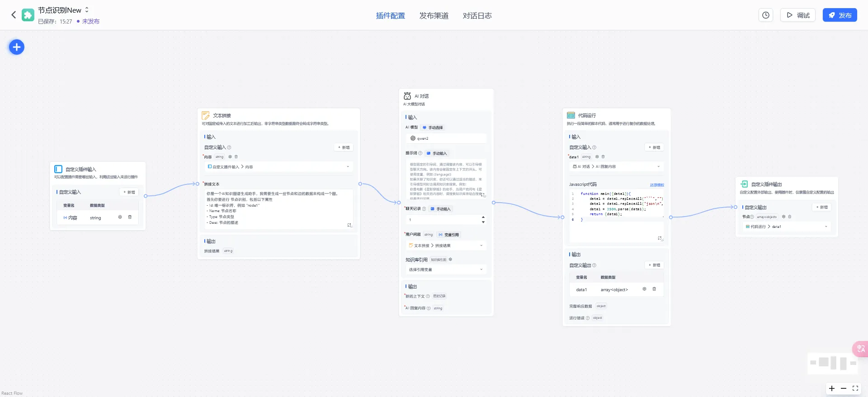Open AI 对话 > AI 回复内容 reference dropdown
Viewport: 868px width, 397px height.
click(x=617, y=166)
